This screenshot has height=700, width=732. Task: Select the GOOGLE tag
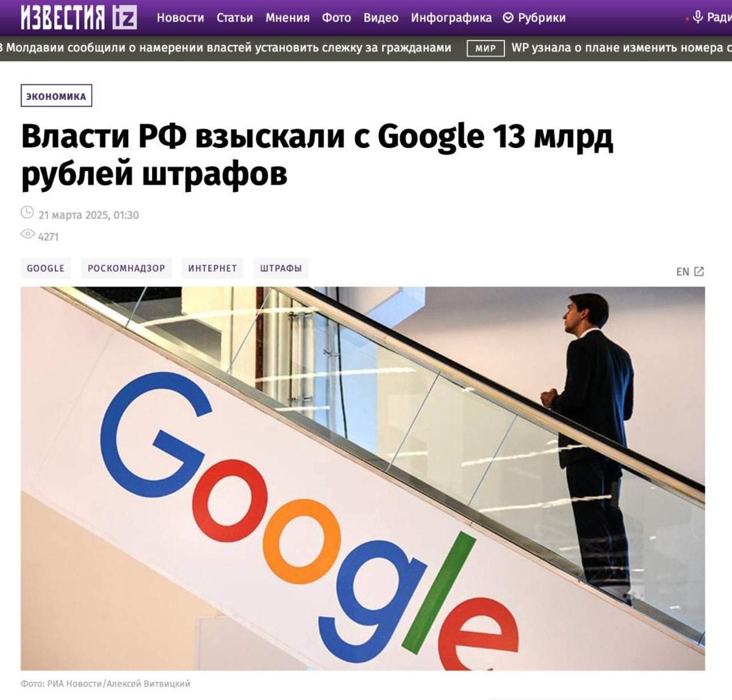click(x=46, y=268)
